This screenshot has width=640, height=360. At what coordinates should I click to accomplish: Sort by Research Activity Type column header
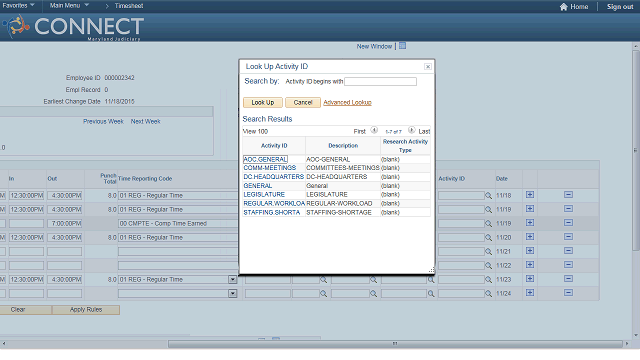(405, 146)
